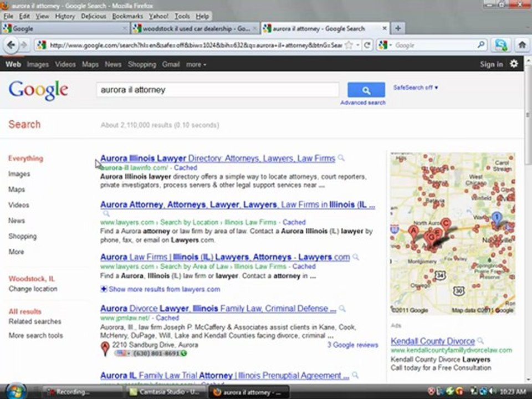Switch to the Google tab
This screenshot has width=532, height=399.
click(x=64, y=28)
